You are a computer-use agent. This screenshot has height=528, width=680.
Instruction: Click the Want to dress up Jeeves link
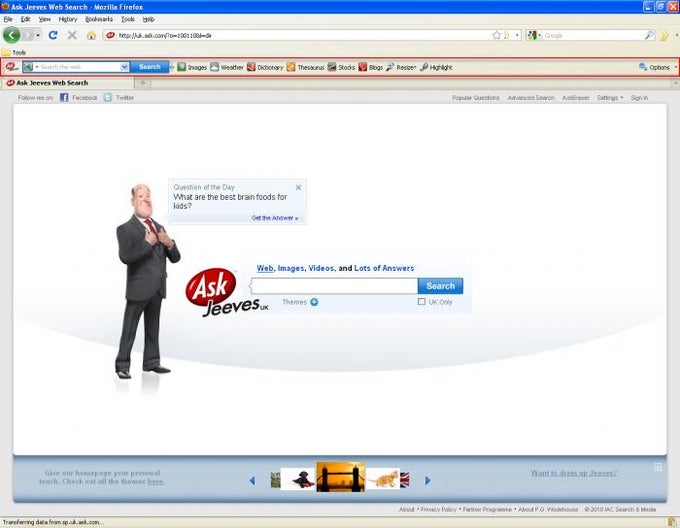coord(573,473)
